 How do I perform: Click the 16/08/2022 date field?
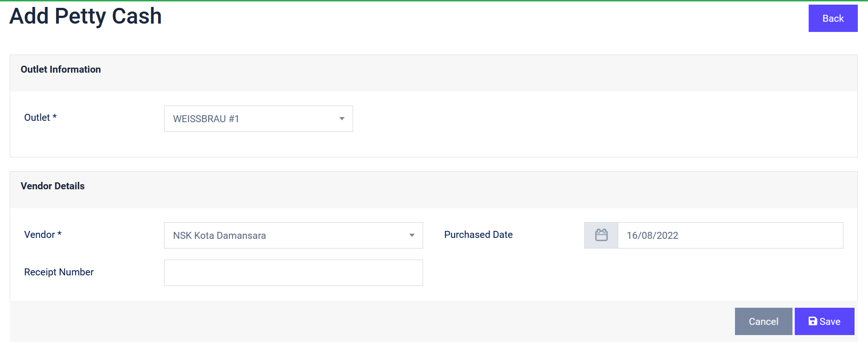730,235
